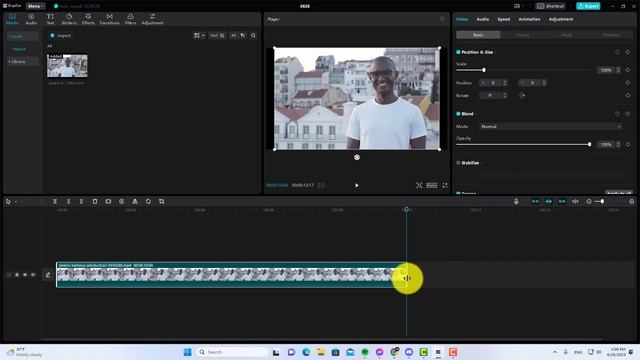The width and height of the screenshot is (640, 360).
Task: Open the select tool mode dropdown
Action: click(x=16, y=202)
